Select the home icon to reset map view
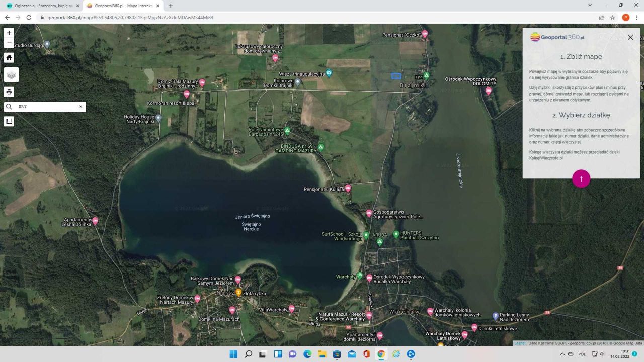 tap(9, 57)
